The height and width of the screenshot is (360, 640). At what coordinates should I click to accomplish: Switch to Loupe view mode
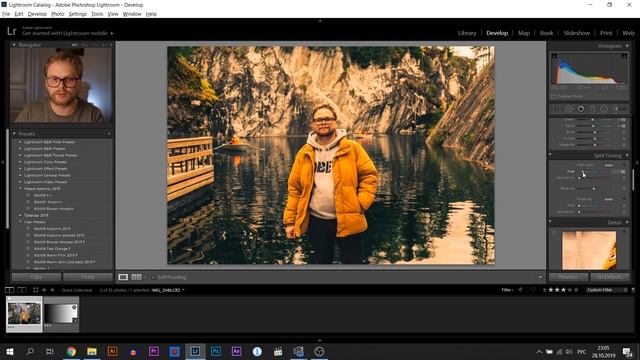(x=123, y=277)
